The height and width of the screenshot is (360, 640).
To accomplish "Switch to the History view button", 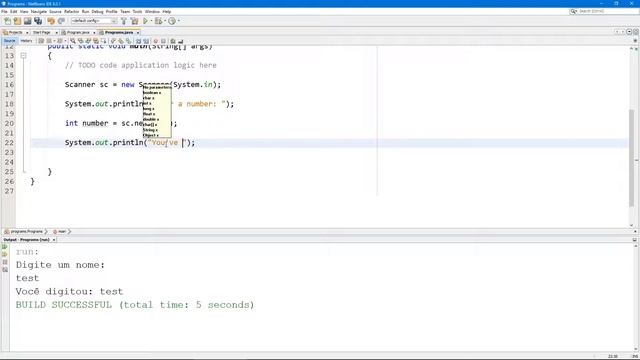I will point(26,41).
